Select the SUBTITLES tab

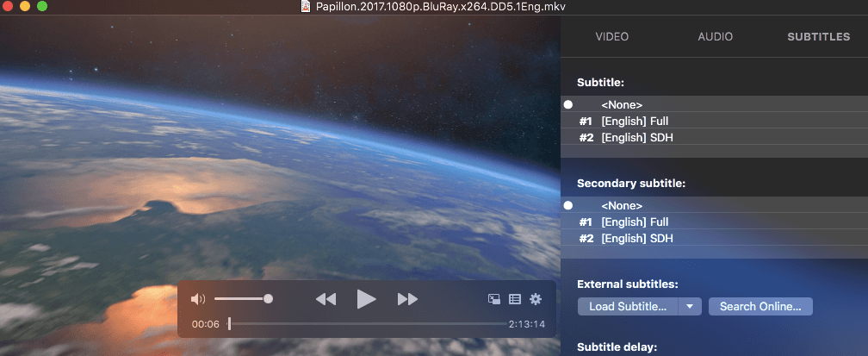click(x=819, y=36)
